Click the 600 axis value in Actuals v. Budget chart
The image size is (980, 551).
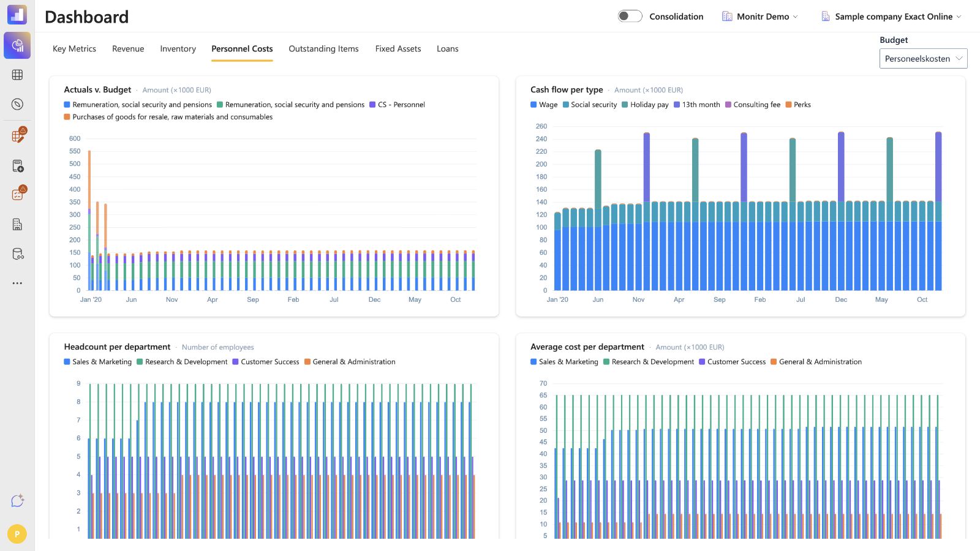point(75,138)
